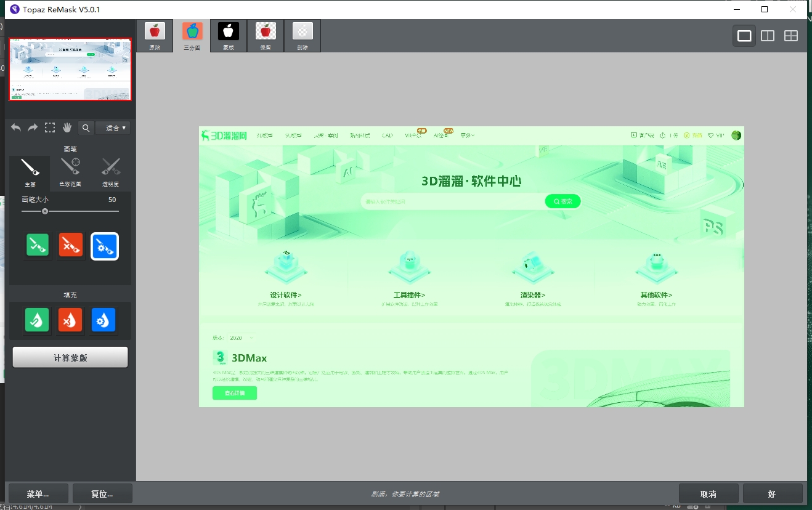The width and height of the screenshot is (812, 510).
Task: Switch to the 蒙版 view tab
Action: pyautogui.click(x=229, y=36)
